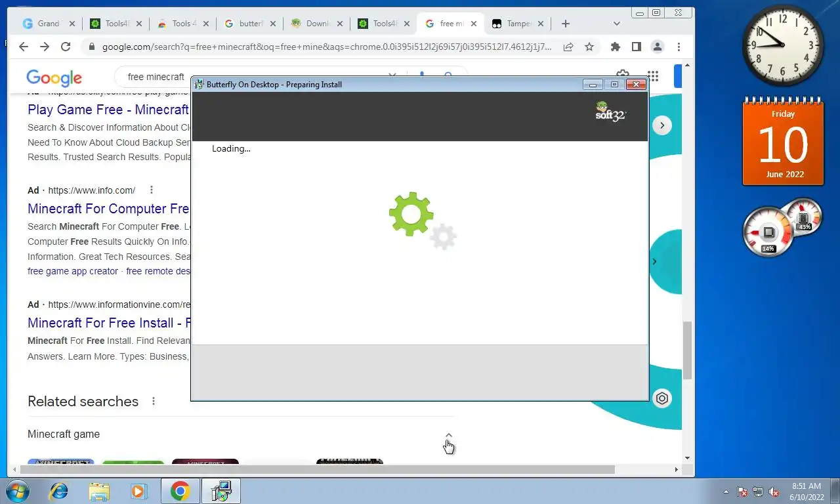The image size is (840, 504).
Task: Open Related searches three-dot options
Action: click(154, 401)
